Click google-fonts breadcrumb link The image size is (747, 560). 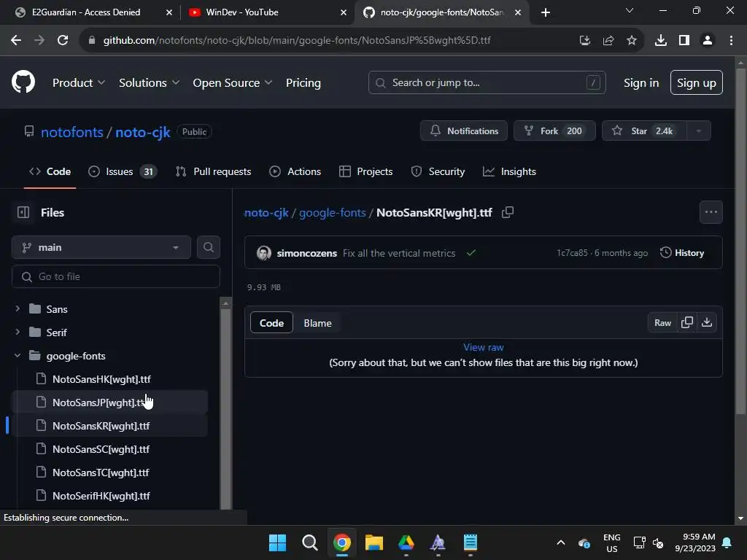(x=333, y=212)
